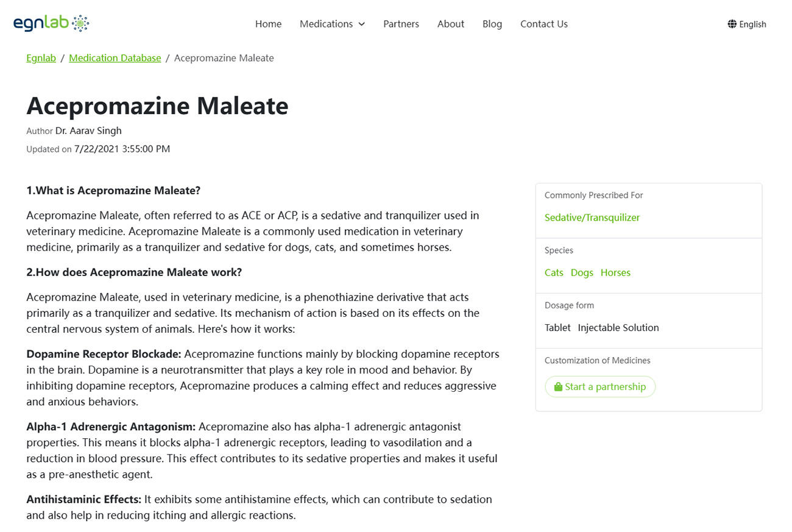792x532 pixels.
Task: Click the Sedative/Tranquilizer category link
Action: coord(592,218)
